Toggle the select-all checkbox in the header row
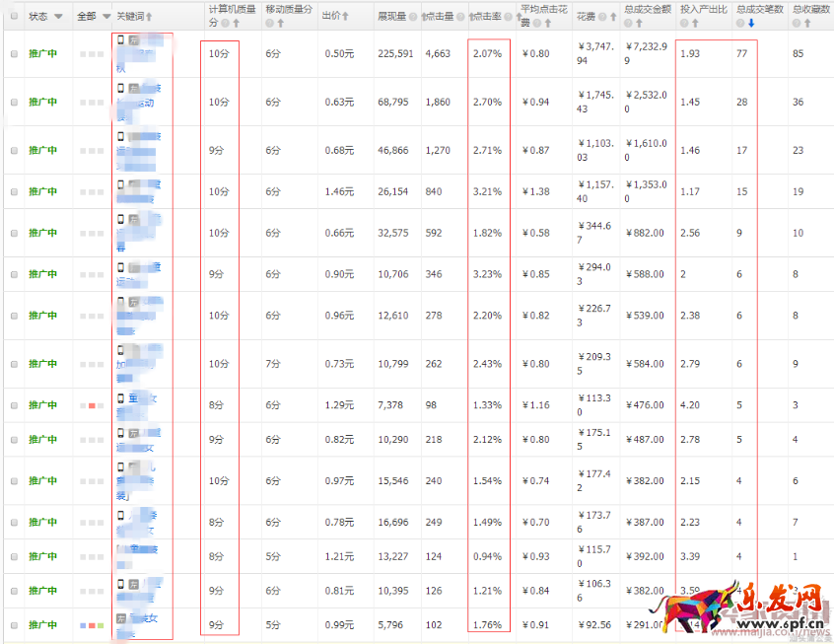This screenshot has width=834, height=644. (x=14, y=16)
